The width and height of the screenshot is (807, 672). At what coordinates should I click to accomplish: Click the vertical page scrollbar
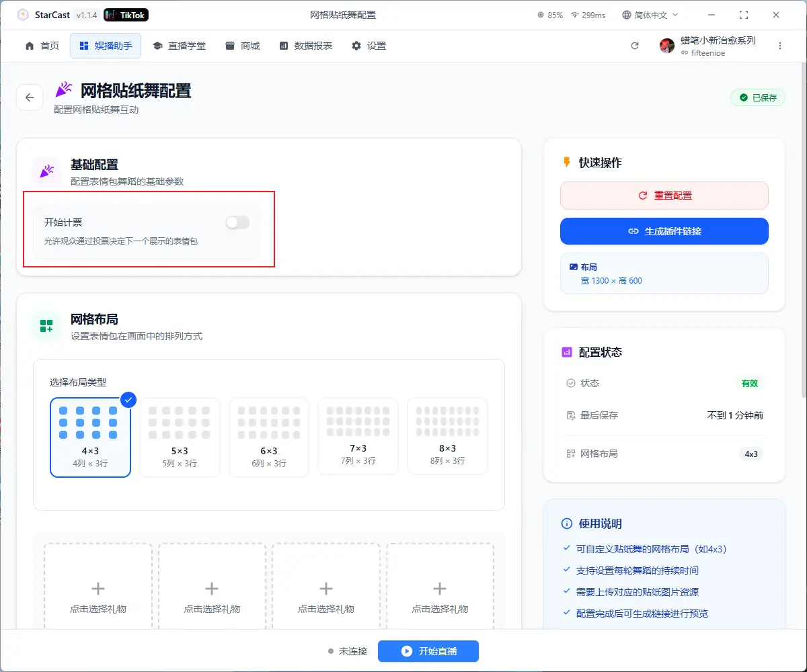[x=802, y=228]
